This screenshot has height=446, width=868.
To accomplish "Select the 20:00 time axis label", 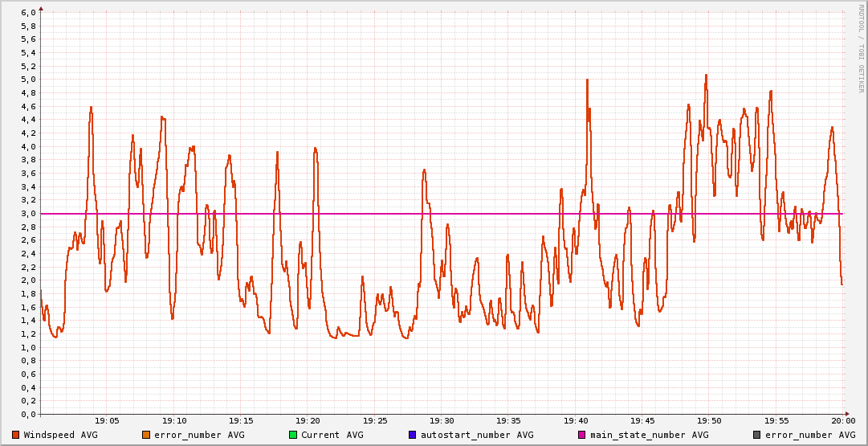I will pos(842,420).
